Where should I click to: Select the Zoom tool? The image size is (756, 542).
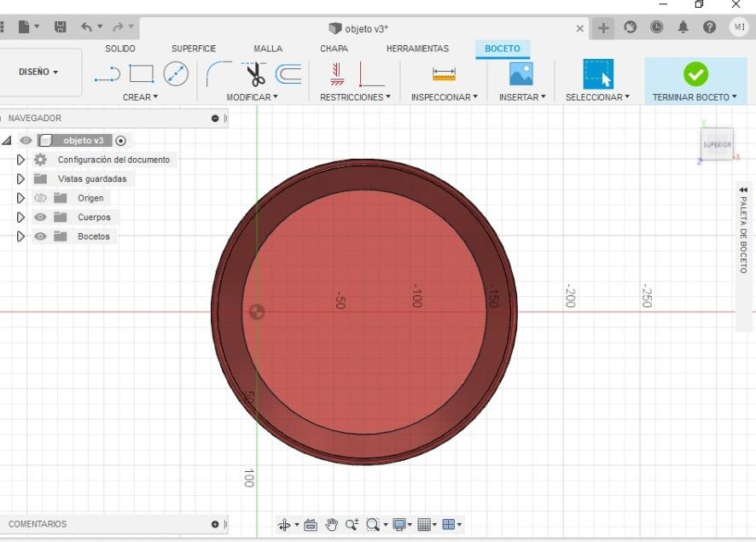pyautogui.click(x=352, y=525)
